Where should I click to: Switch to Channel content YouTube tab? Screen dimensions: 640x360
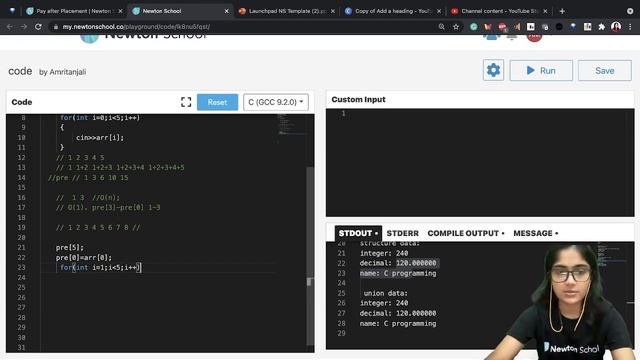pos(499,11)
